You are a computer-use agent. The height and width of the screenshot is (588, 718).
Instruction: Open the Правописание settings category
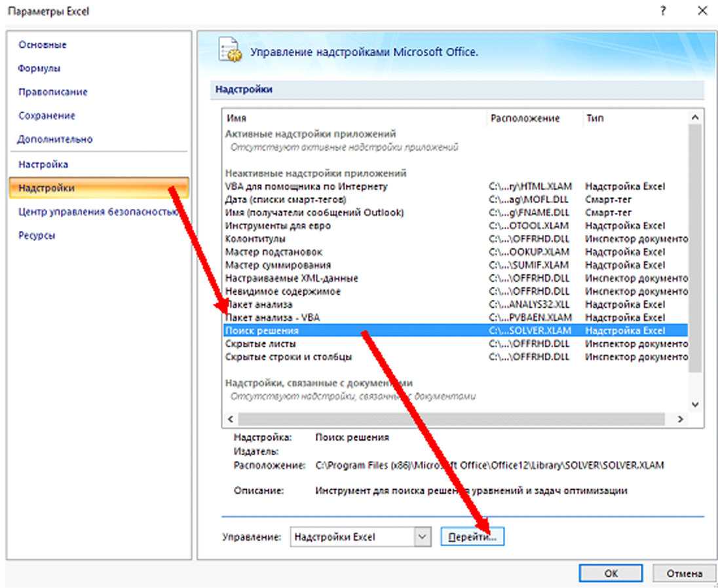coord(52,92)
